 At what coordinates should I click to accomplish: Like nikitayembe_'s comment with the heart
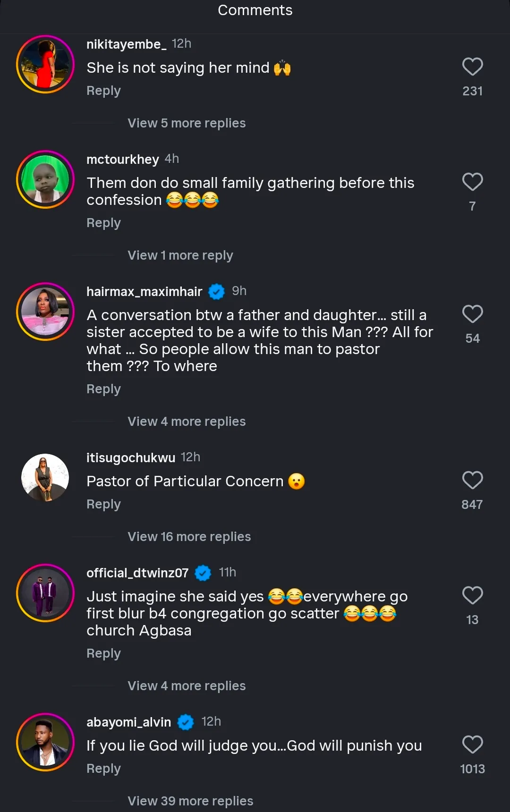point(472,67)
